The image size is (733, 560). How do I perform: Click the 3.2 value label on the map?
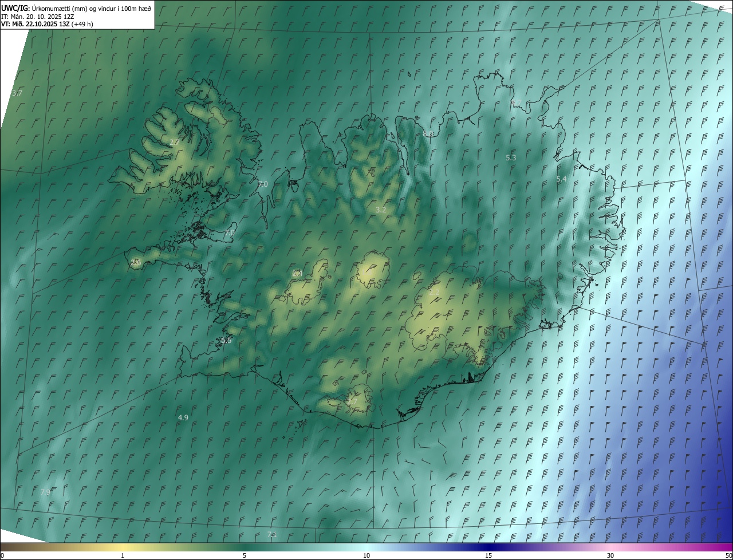pyautogui.click(x=381, y=210)
